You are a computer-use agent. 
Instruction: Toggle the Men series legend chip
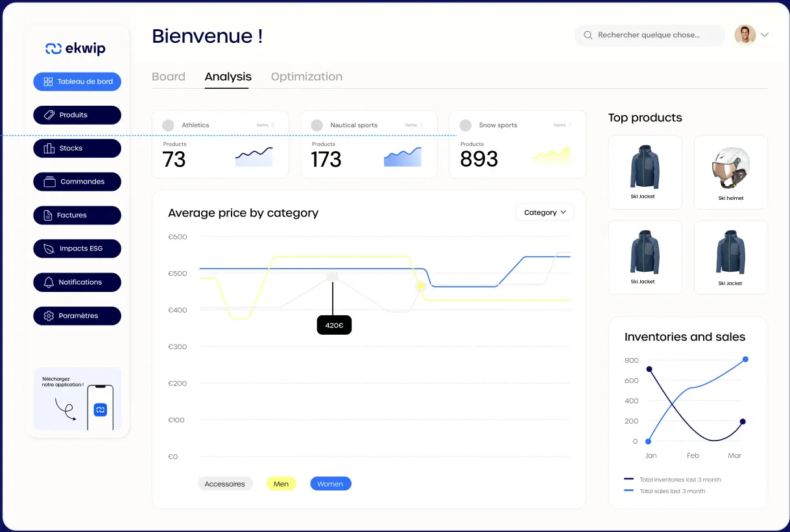281,484
